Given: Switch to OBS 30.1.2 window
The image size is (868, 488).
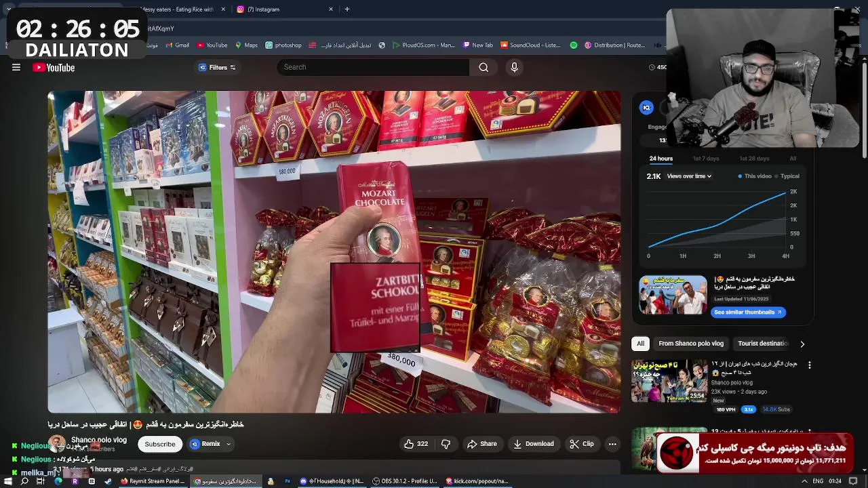Looking at the screenshot, I should 406,481.
